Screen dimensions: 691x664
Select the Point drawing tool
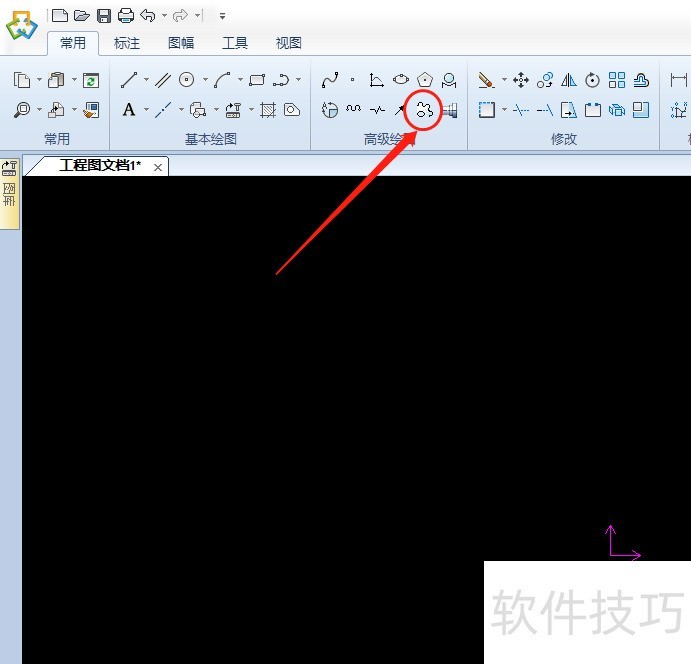[x=353, y=80]
